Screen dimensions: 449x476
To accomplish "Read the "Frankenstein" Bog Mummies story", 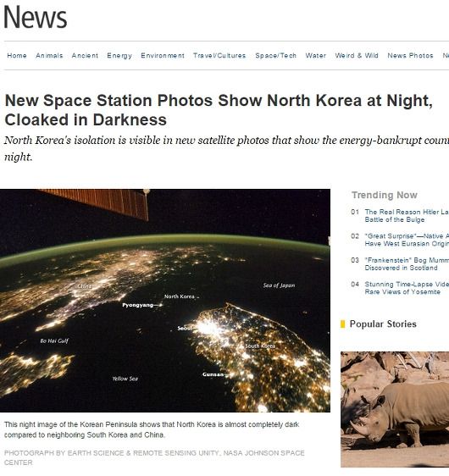I will [x=407, y=264].
